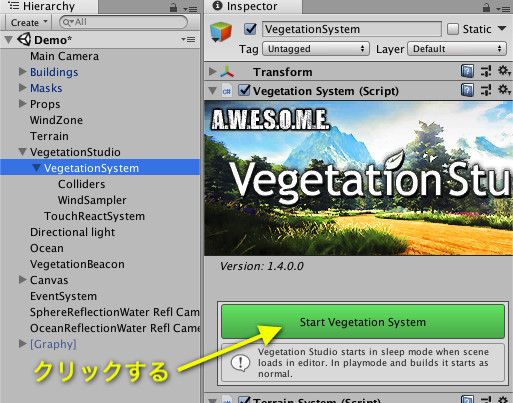
Task: Toggle the Terrain System script checkbox
Action: [244, 399]
